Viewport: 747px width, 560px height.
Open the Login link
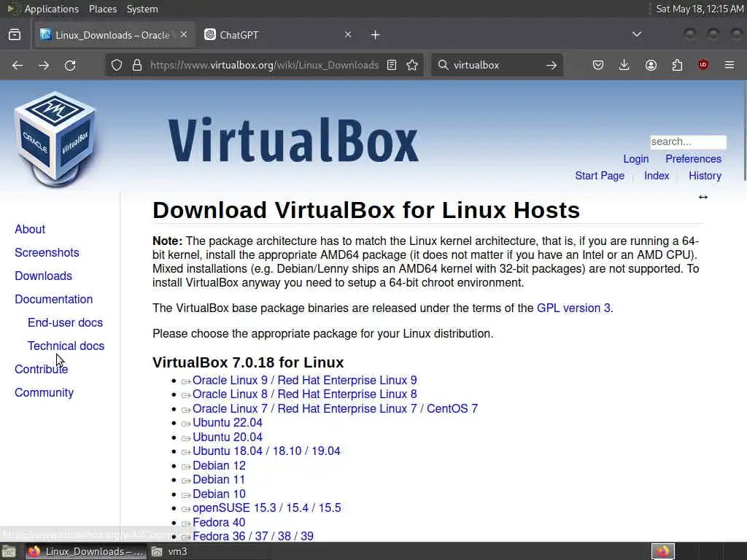point(636,159)
